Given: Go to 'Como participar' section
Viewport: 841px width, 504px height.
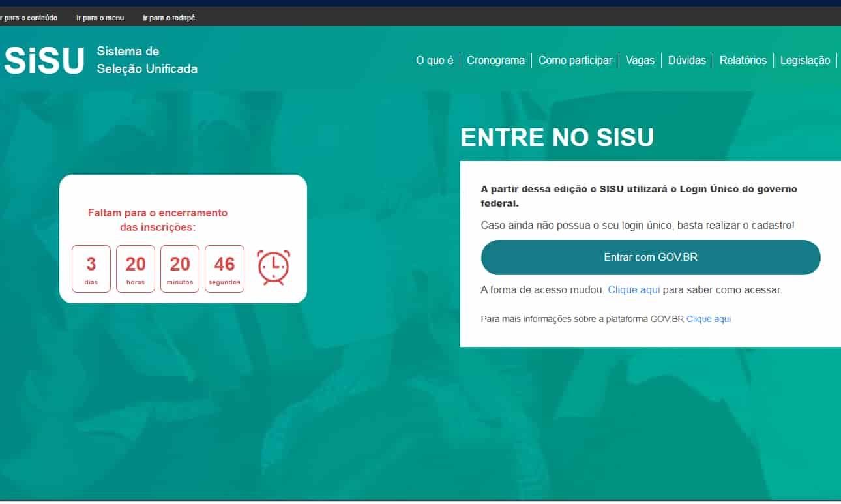Looking at the screenshot, I should coord(575,60).
